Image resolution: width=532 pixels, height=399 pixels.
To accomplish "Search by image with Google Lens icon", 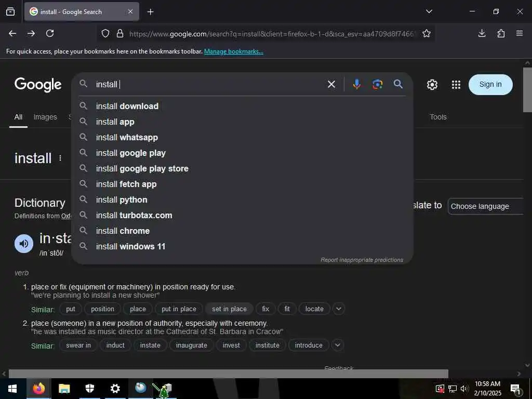I will pos(377,84).
